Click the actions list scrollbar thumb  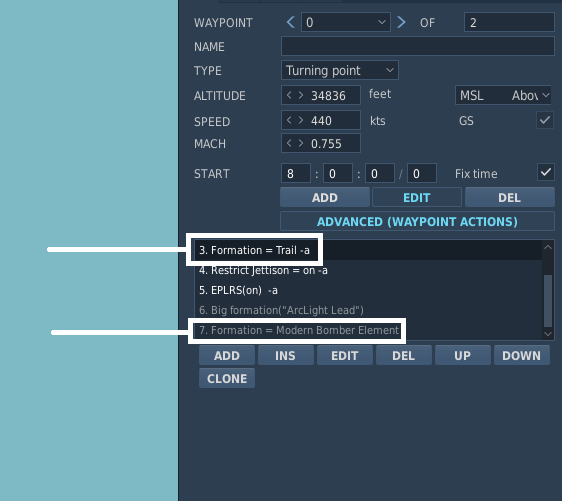(x=548, y=301)
